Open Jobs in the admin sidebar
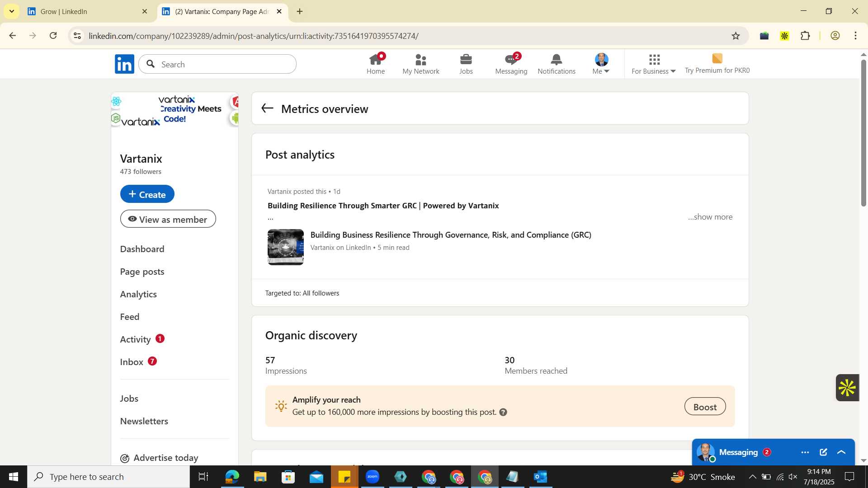The image size is (868, 488). point(129,399)
